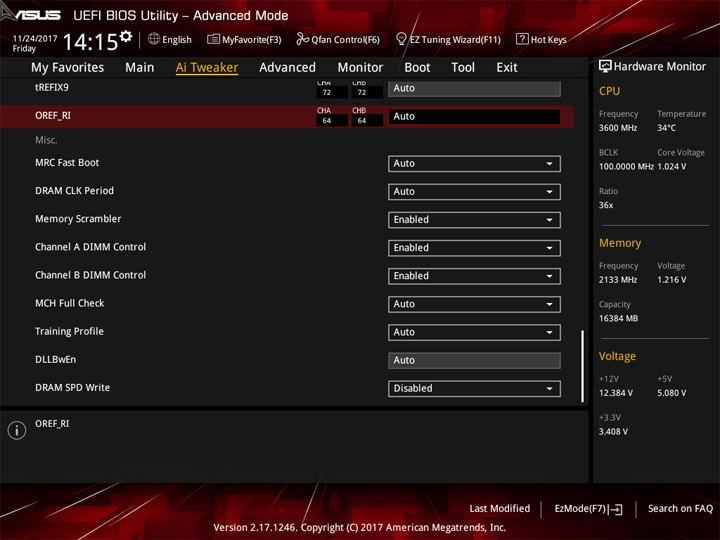Open MyFavorite(F3) menu
The image size is (720, 540).
point(244,39)
